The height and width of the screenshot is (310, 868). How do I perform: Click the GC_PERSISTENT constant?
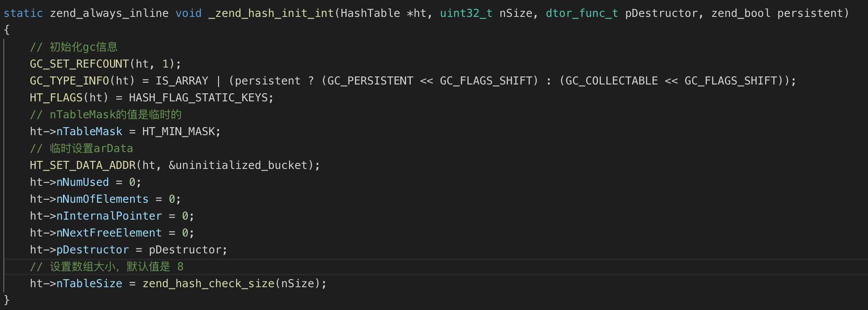tap(370, 81)
